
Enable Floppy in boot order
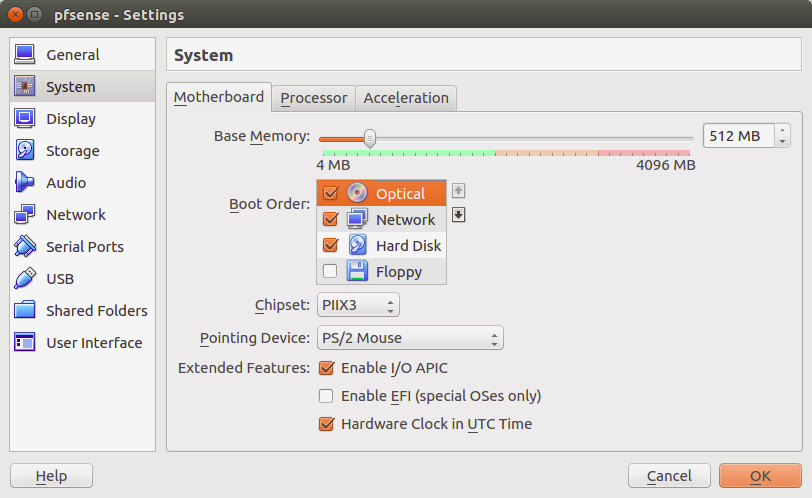click(330, 271)
